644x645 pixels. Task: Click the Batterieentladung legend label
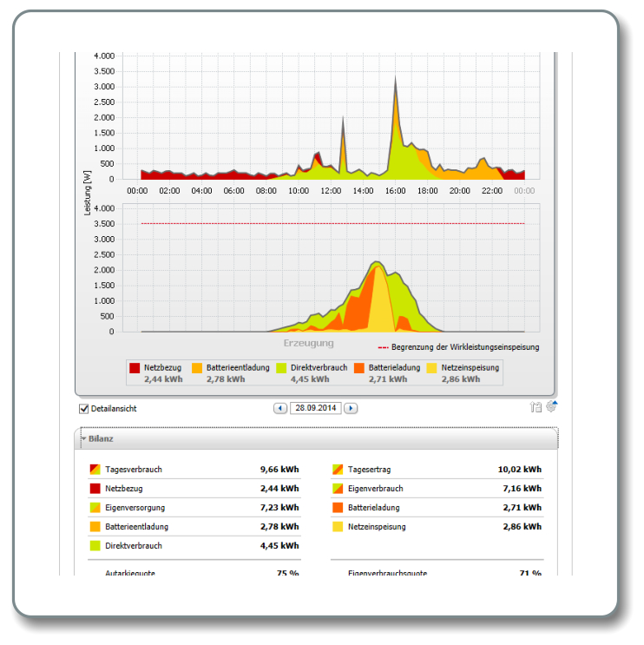point(238,368)
